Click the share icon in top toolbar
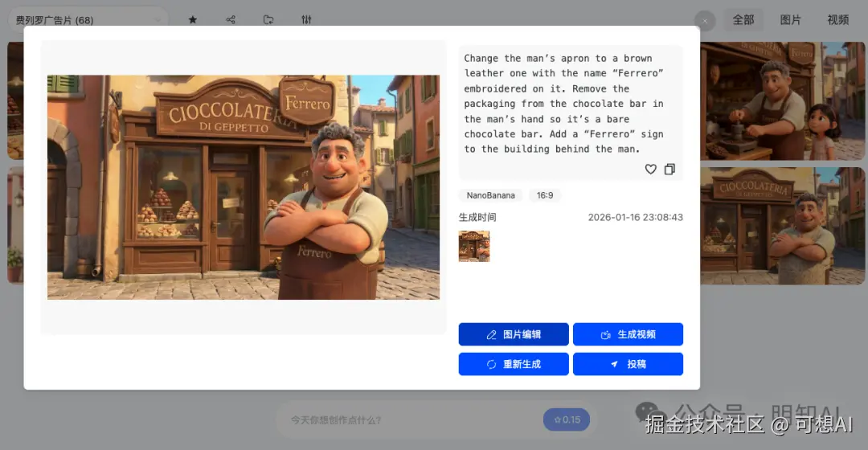The height and width of the screenshot is (450, 868). [x=231, y=20]
